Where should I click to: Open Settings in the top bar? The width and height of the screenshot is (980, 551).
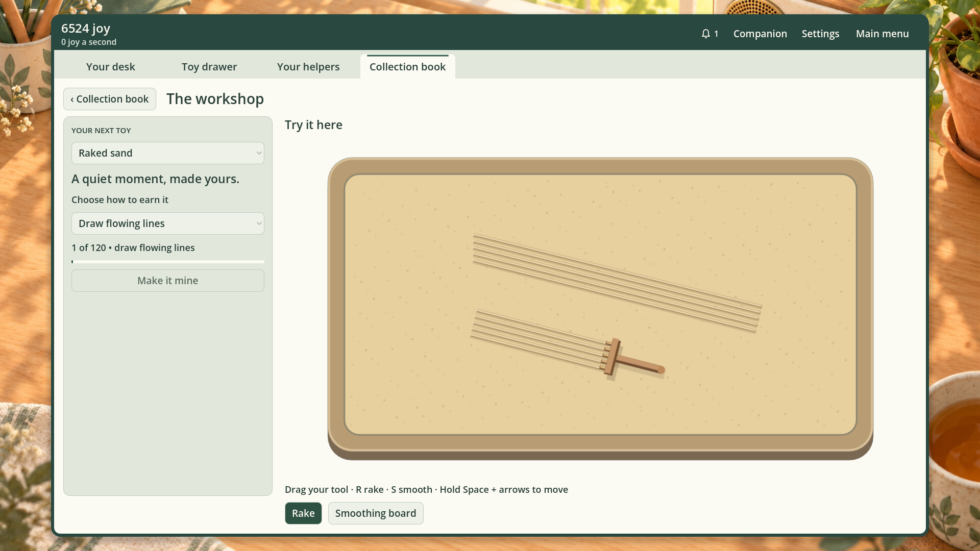tap(820, 34)
